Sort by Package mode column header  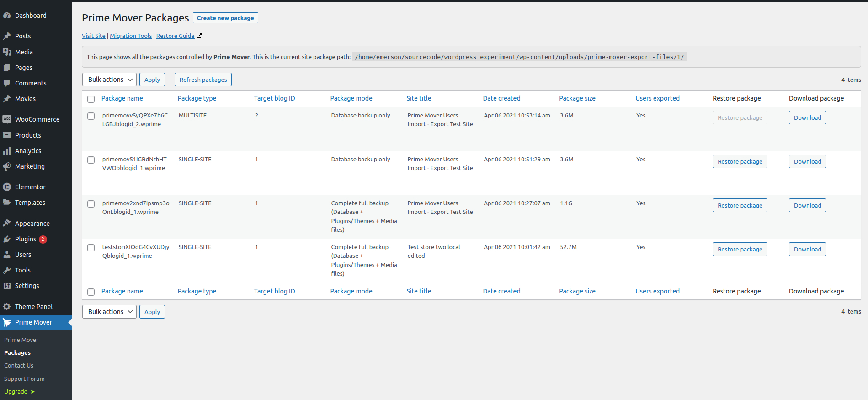tap(351, 98)
